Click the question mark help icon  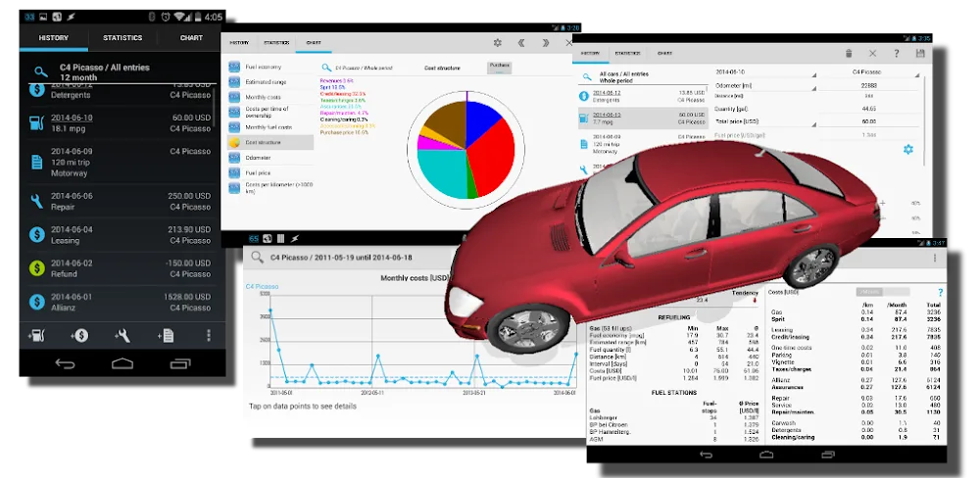click(x=895, y=54)
